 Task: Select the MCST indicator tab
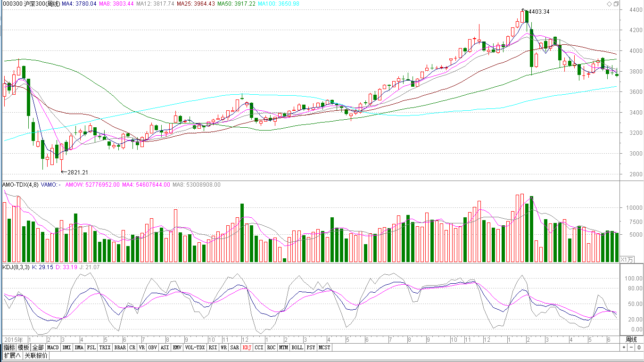(324, 347)
